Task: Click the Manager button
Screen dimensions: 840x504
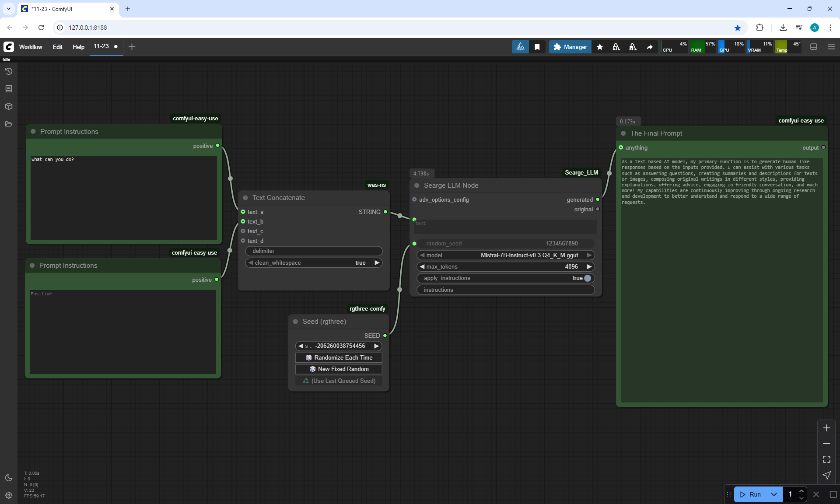Action: 570,47
